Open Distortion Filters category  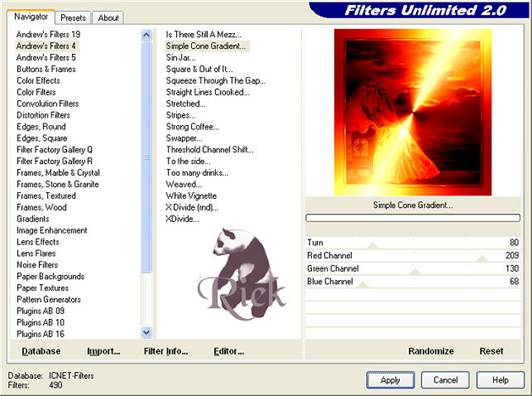(43, 115)
